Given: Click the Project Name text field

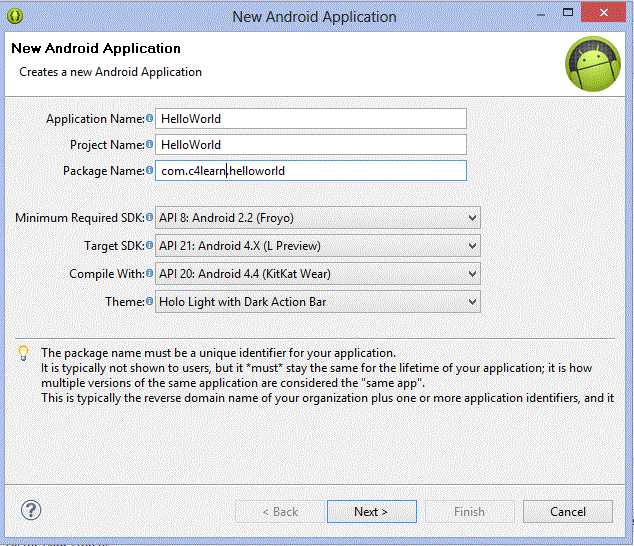Looking at the screenshot, I should click(311, 144).
